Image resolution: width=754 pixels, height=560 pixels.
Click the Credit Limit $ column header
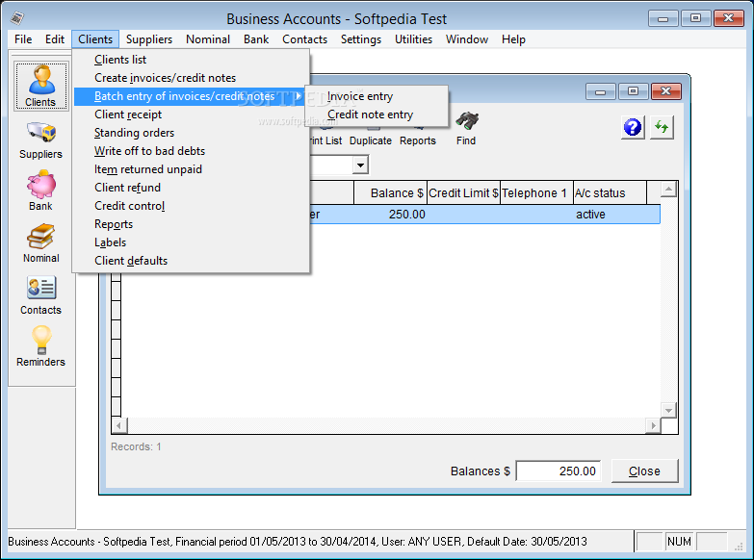(x=463, y=192)
